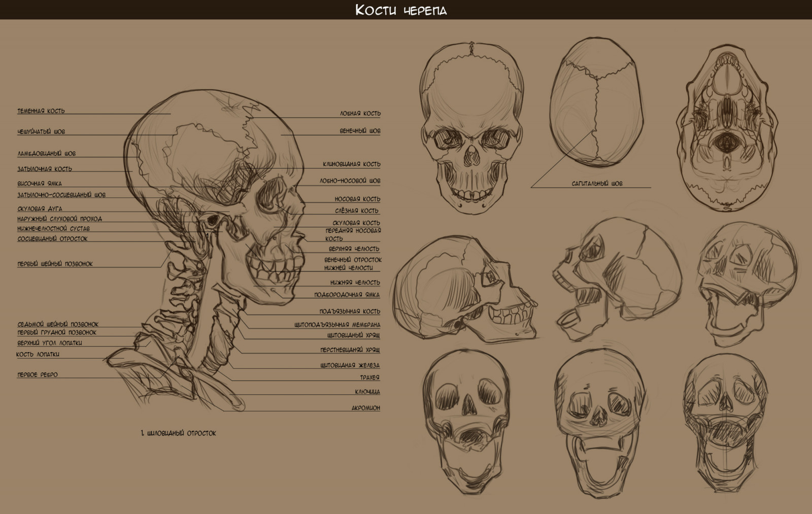The width and height of the screenshot is (812, 514).
Task: Select the label 'Слёзная кость'
Action: [357, 211]
